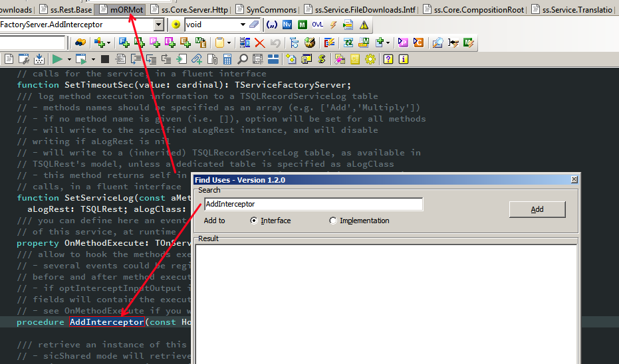Click the yellow info i icon
Screen dimensions: 619x364
pyautogui.click(x=404, y=59)
